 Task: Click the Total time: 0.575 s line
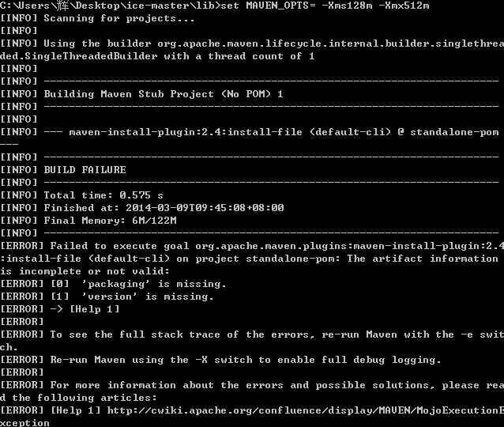(81, 195)
